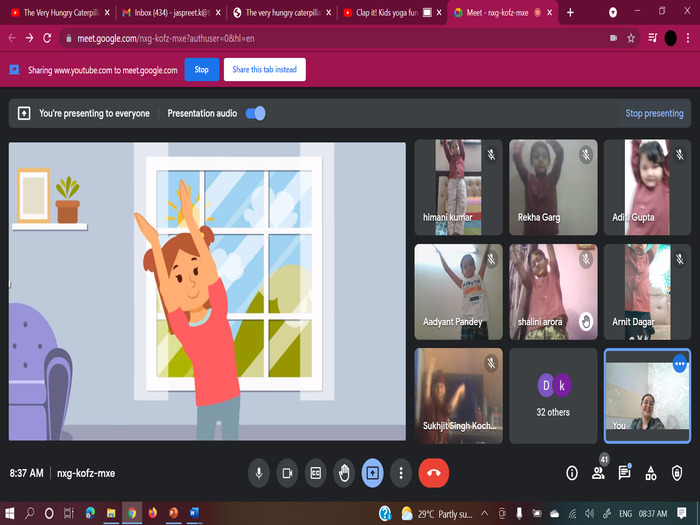The width and height of the screenshot is (700, 525).
Task: Toggle Presentation audio switch
Action: point(256,113)
